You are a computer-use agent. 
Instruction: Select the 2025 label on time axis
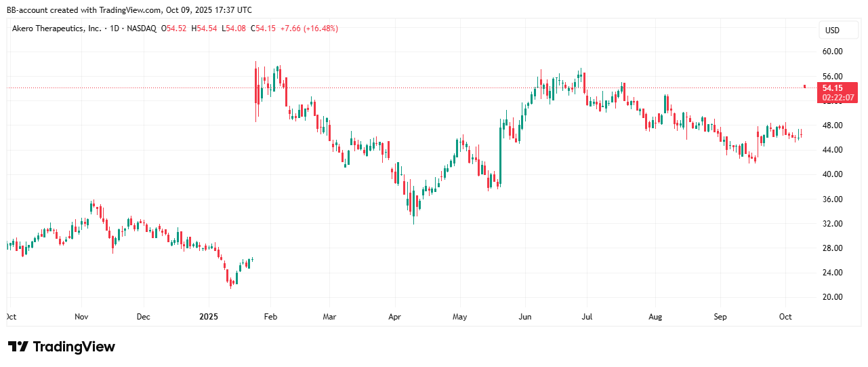(x=209, y=317)
